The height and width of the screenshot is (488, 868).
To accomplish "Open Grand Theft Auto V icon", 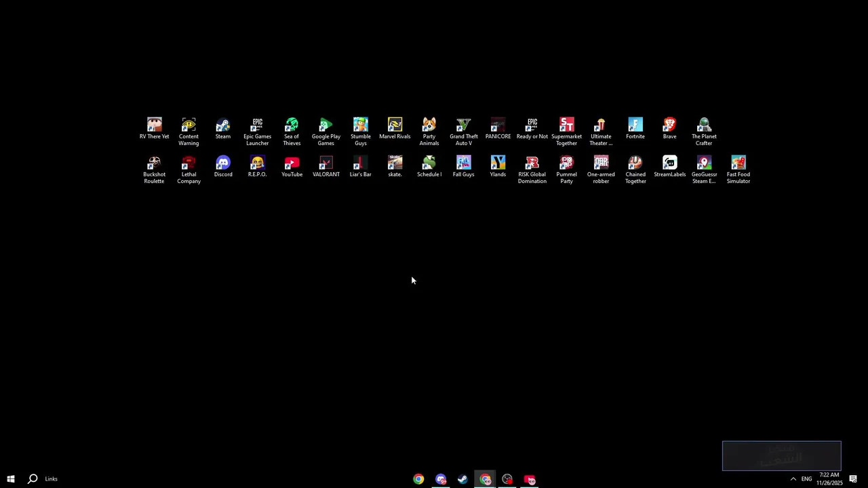I will tap(464, 131).
